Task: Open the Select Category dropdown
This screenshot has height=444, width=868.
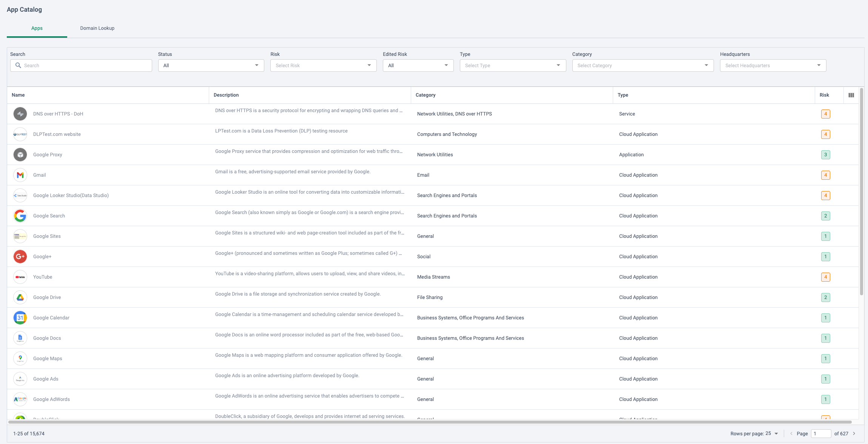Action: [x=643, y=65]
